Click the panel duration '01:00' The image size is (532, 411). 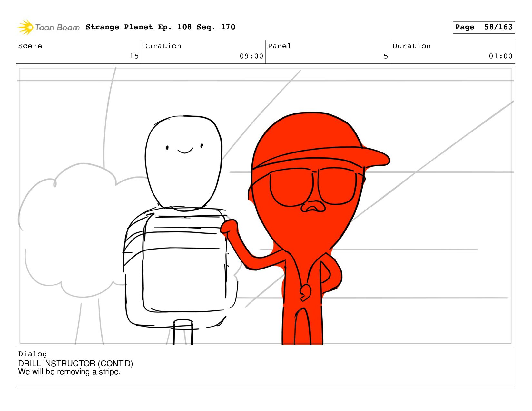click(x=501, y=56)
